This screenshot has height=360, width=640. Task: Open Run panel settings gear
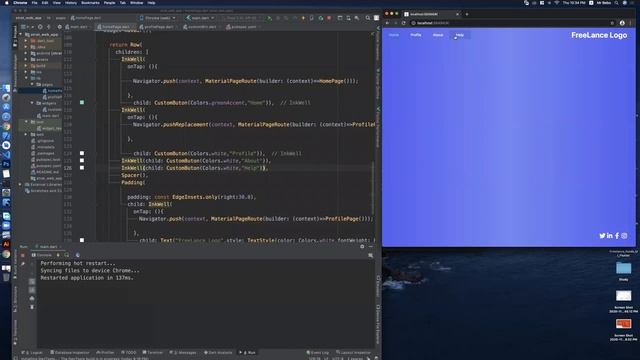[362, 247]
